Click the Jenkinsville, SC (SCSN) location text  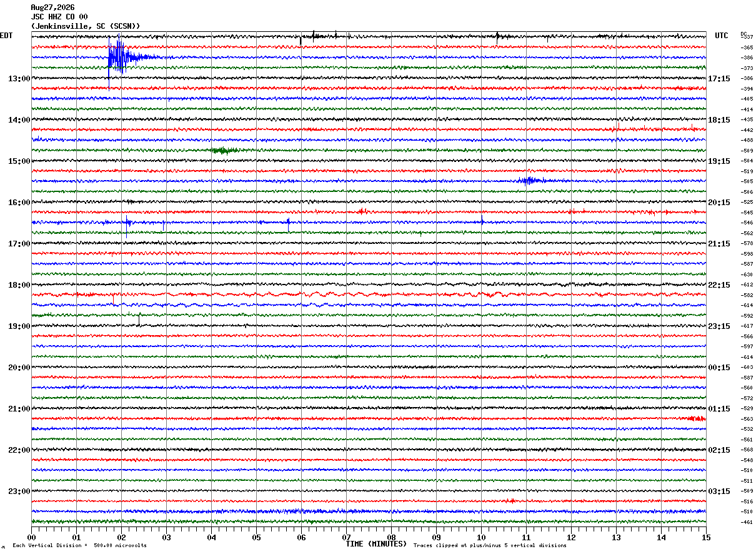pyautogui.click(x=86, y=26)
